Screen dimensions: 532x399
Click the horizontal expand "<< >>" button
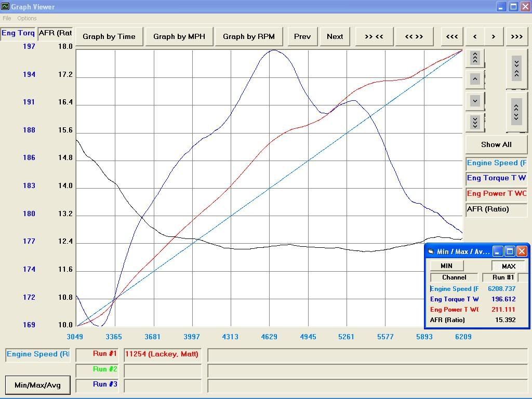pyautogui.click(x=414, y=36)
